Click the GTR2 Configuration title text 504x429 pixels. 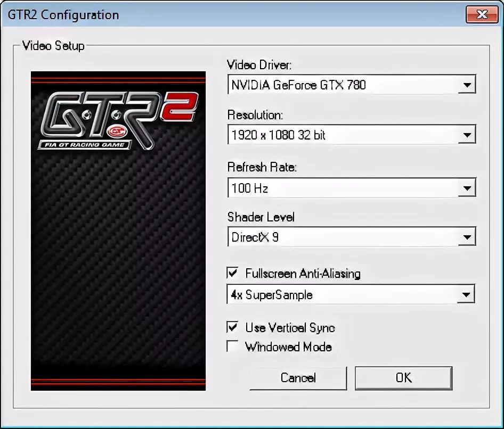63,15
